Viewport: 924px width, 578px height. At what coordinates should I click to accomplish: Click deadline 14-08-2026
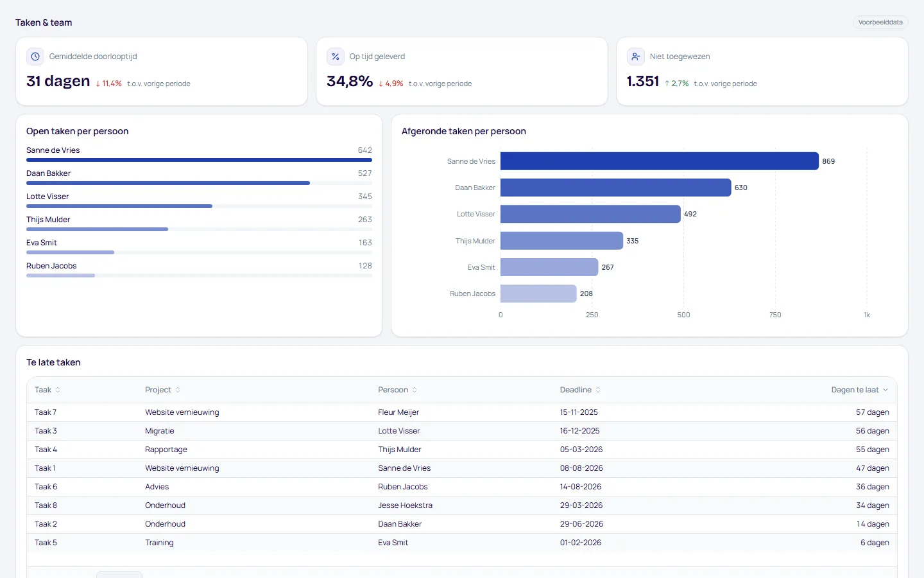coord(581,487)
